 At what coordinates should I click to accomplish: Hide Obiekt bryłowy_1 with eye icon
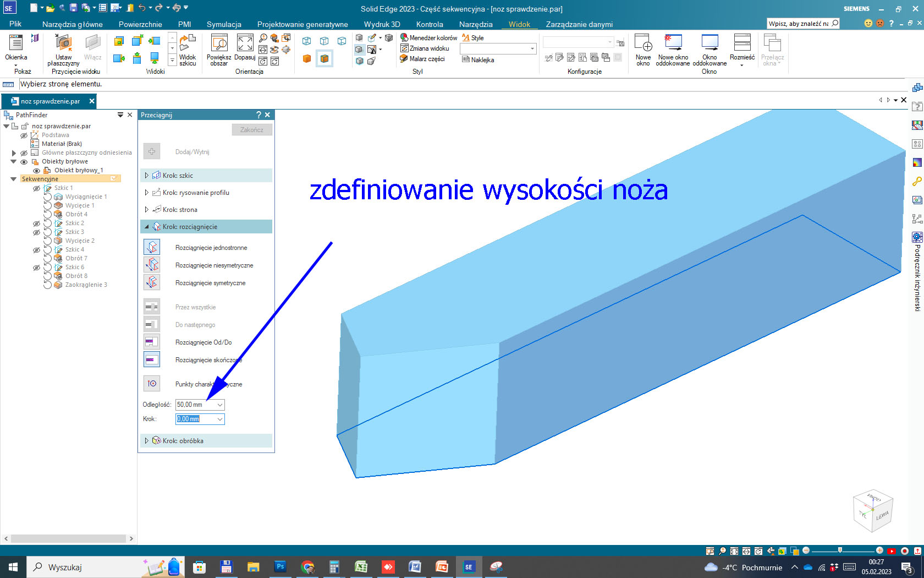[x=37, y=171]
